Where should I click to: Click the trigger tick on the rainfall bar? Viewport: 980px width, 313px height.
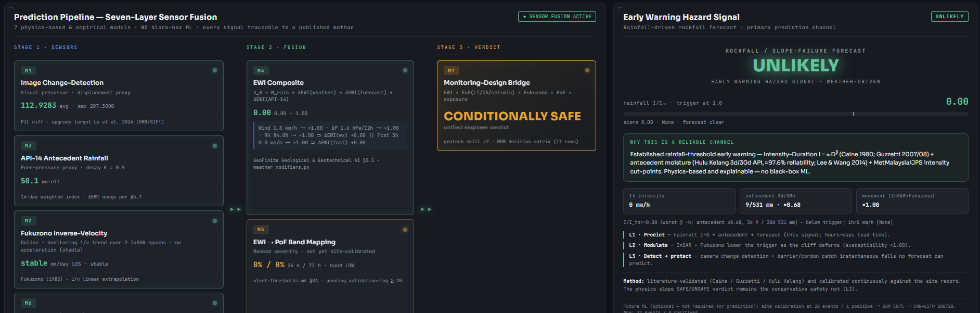tap(854, 114)
